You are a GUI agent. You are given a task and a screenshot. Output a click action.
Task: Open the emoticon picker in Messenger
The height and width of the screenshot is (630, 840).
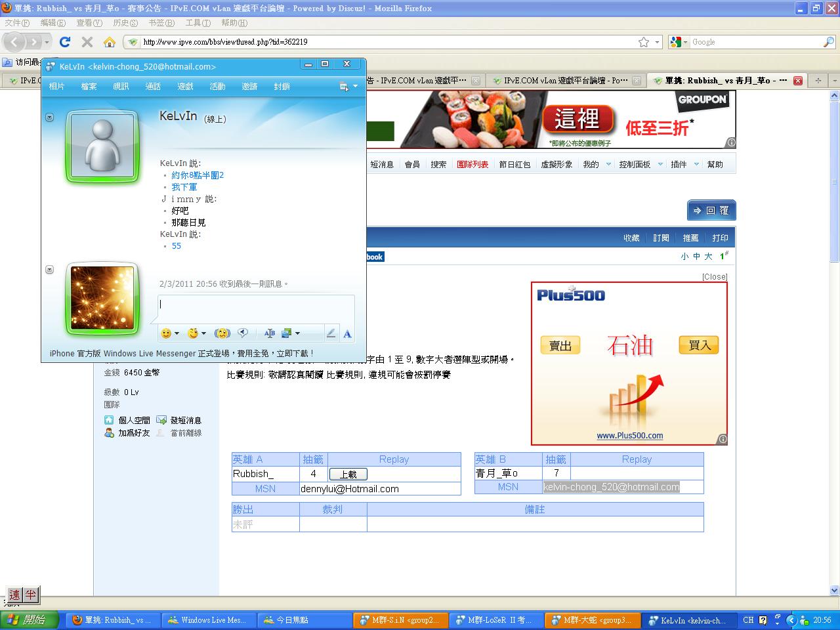pos(166,333)
